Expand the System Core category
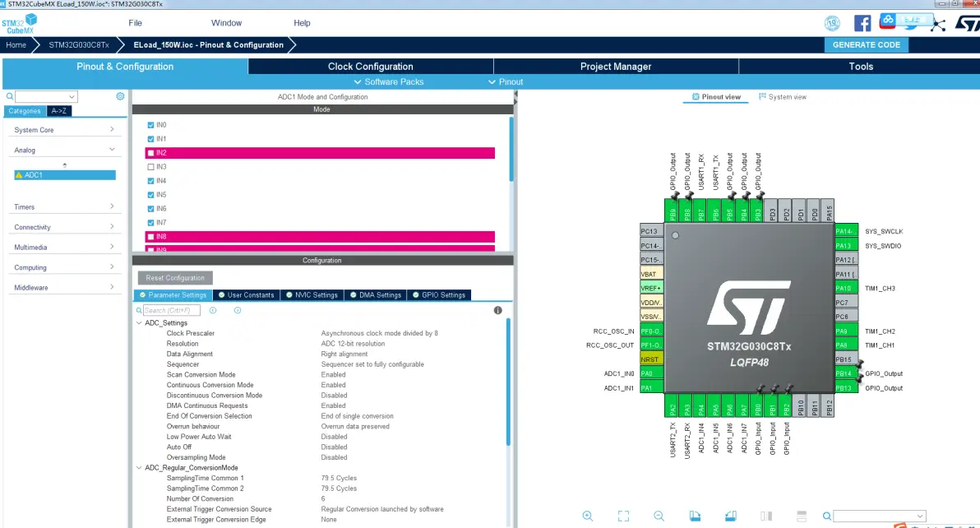The image size is (980, 528). (64, 130)
